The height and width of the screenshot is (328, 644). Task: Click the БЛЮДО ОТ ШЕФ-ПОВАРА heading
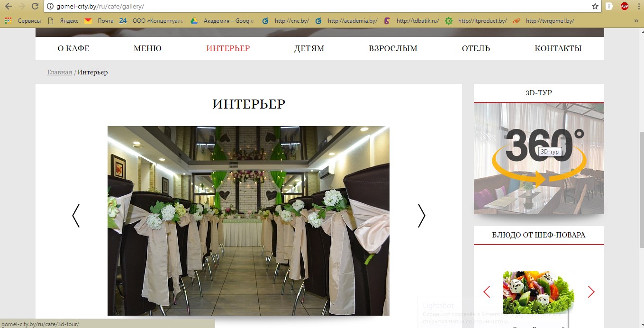click(x=539, y=235)
